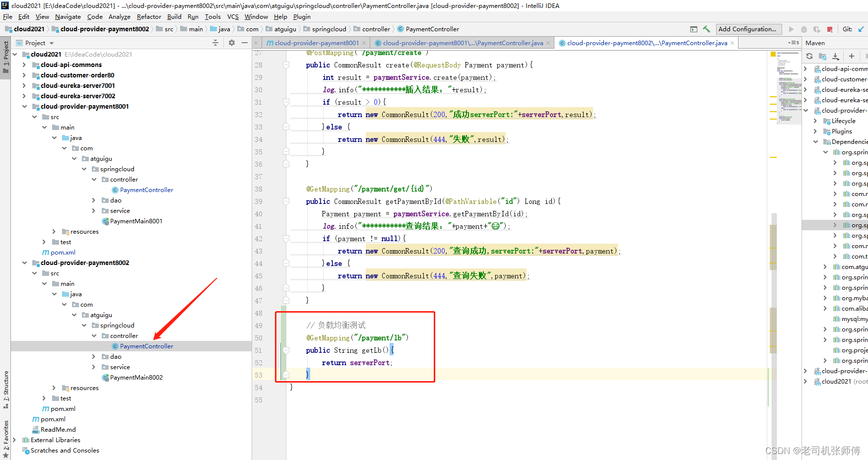Viewport: 868px width, 460px height.
Task: Toggle fold marker at line 28
Action: 286,65
